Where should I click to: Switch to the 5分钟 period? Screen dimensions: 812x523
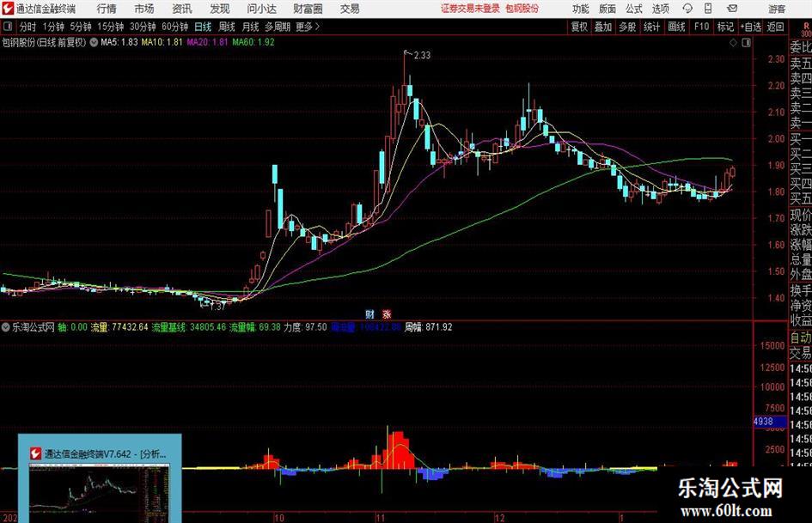click(80, 27)
